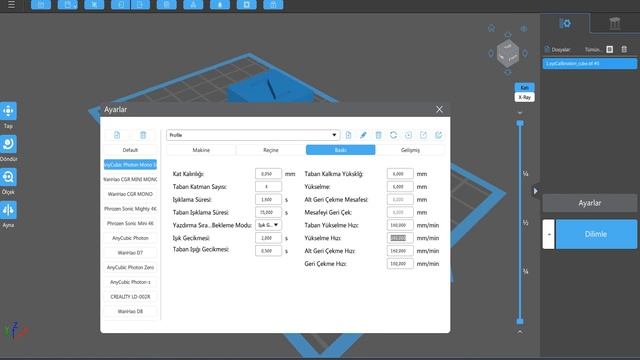Click the Işık Gecikmesi input field
The image size is (640, 360).
268,238
